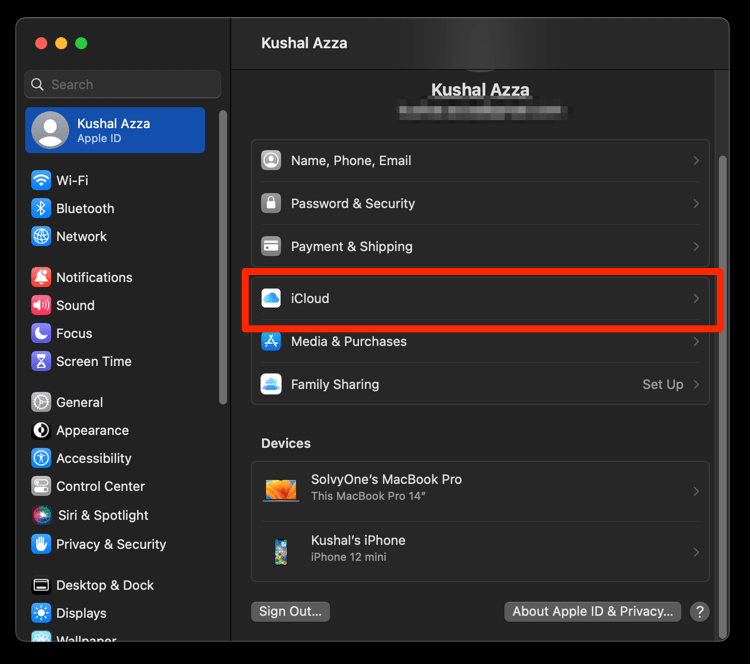Viewport: 750px width, 664px height.
Task: Click the 'Focus' sidebar label
Action: 74,333
